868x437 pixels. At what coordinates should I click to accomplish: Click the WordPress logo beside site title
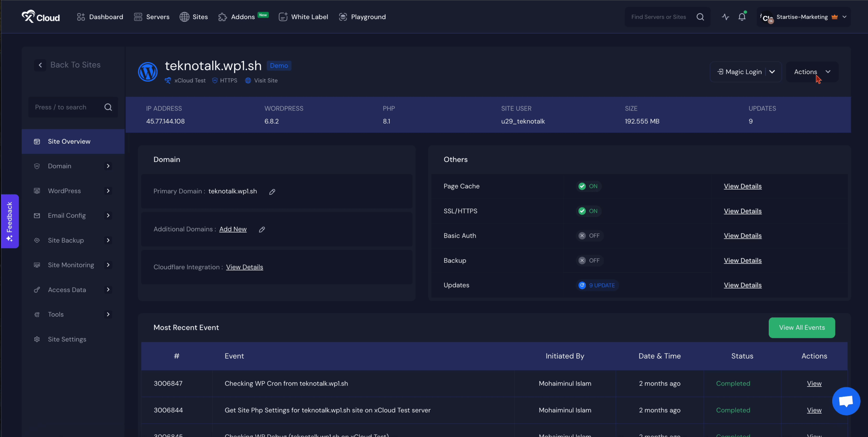pos(147,72)
